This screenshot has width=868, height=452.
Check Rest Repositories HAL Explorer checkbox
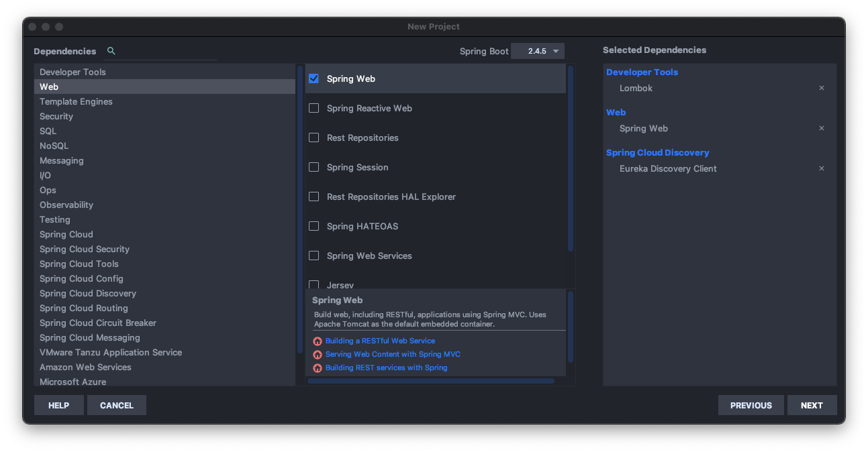tap(314, 196)
